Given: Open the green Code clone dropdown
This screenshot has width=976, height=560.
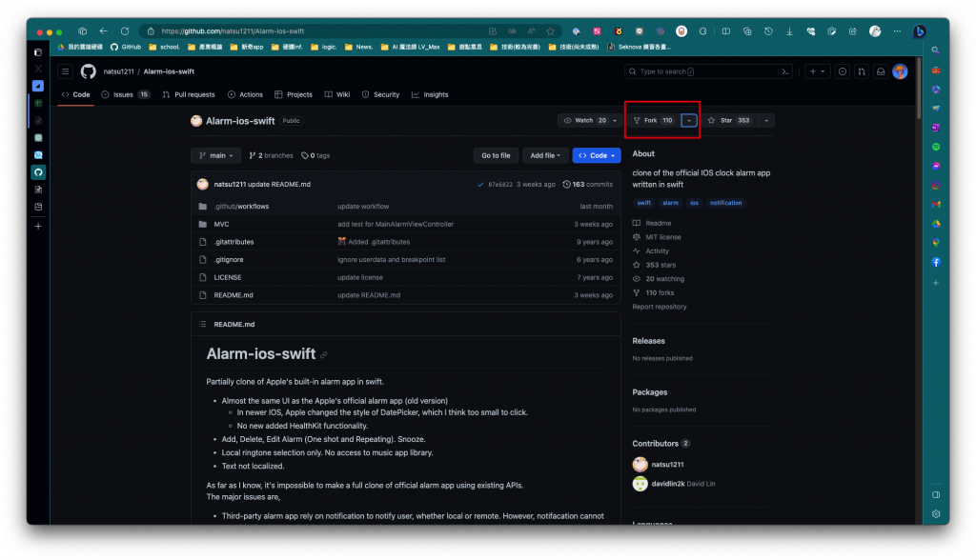Looking at the screenshot, I should [x=597, y=155].
